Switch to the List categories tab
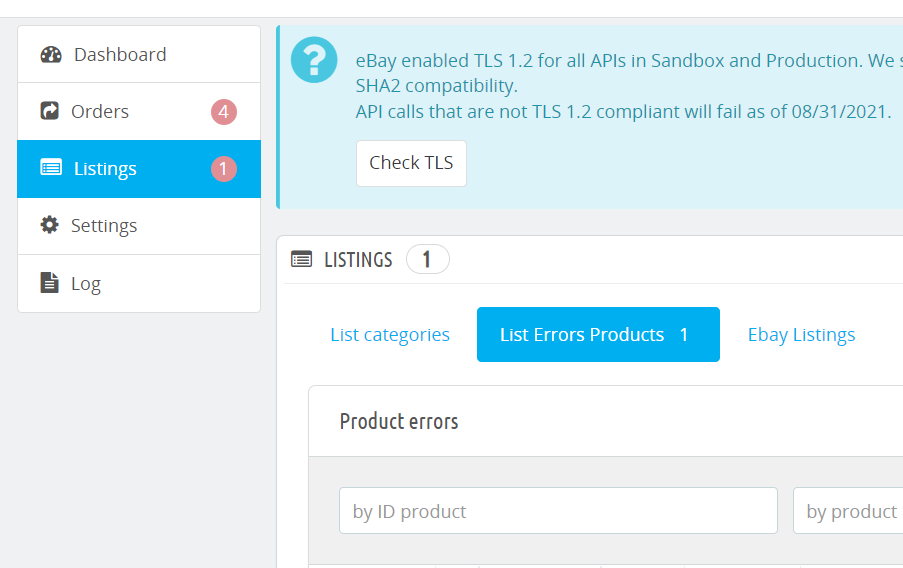Viewport: 903px width, 568px height. click(x=390, y=335)
